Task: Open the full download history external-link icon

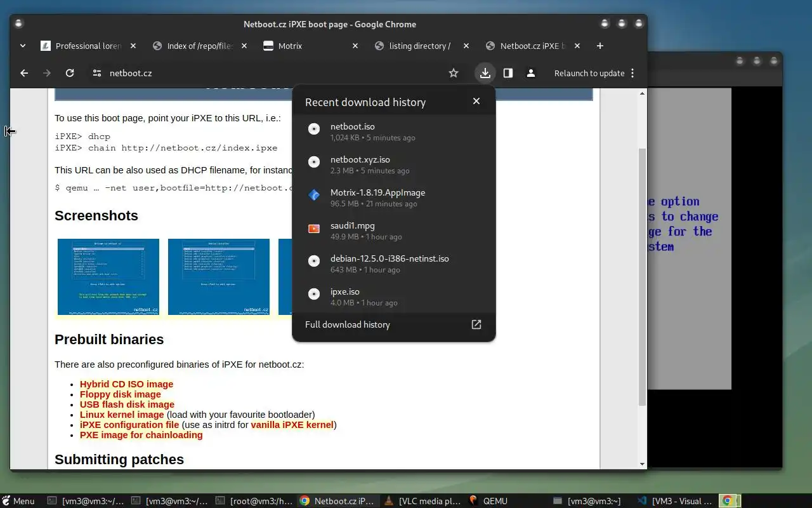Action: (x=476, y=324)
